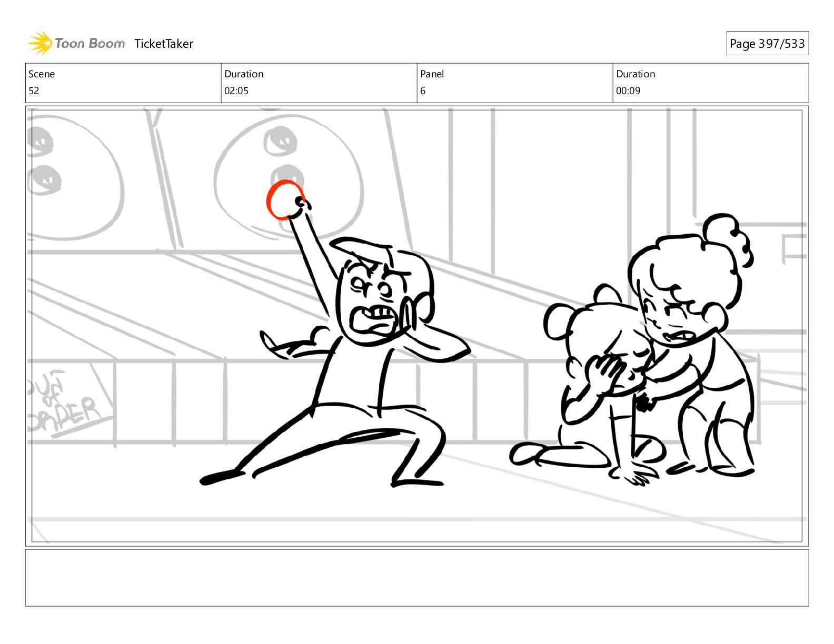Select the TicketTaker project title
Screen dimensions: 834x644
[x=164, y=44]
